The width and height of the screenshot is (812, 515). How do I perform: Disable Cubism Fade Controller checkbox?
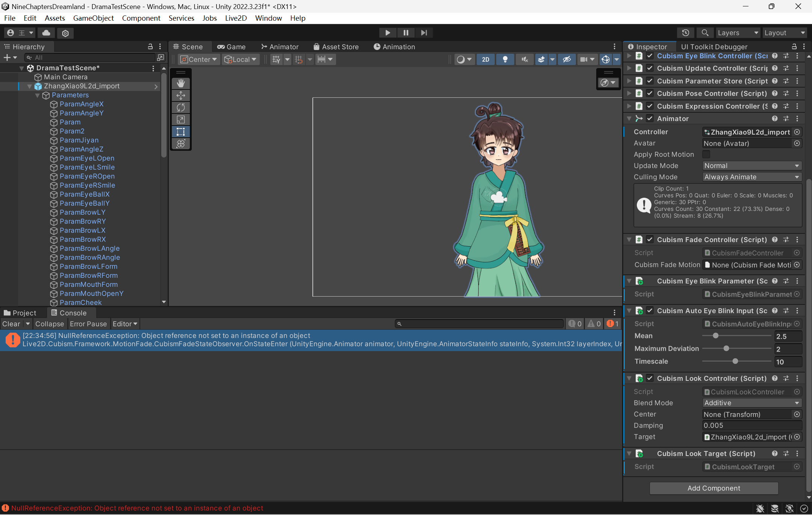click(x=650, y=239)
